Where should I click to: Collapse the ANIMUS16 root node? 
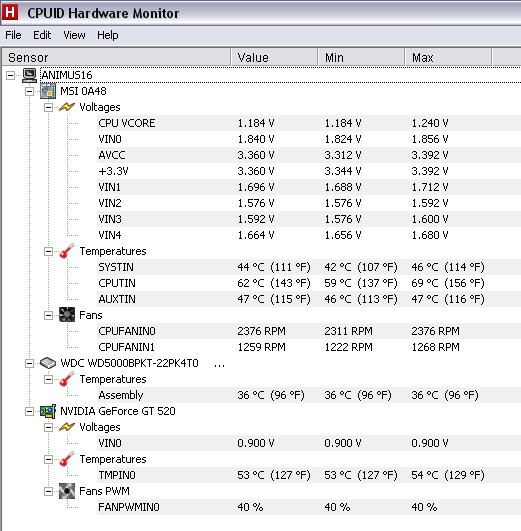pos(11,75)
